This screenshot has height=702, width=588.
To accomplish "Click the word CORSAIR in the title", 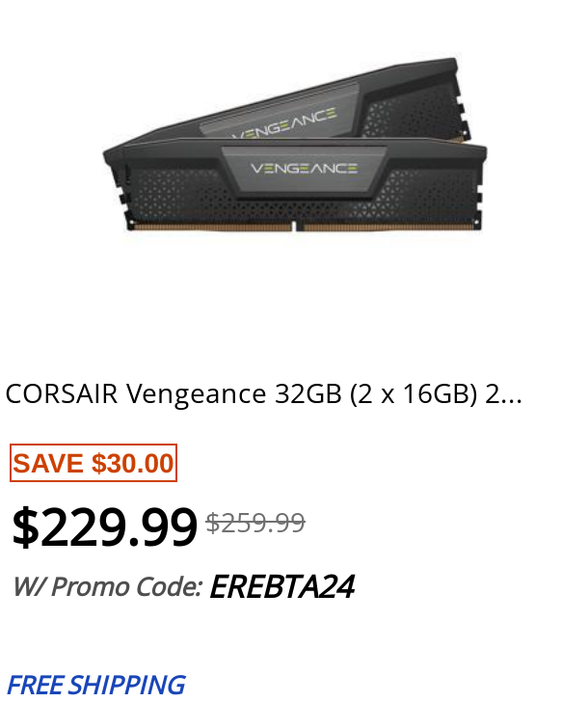I will click(62, 394).
